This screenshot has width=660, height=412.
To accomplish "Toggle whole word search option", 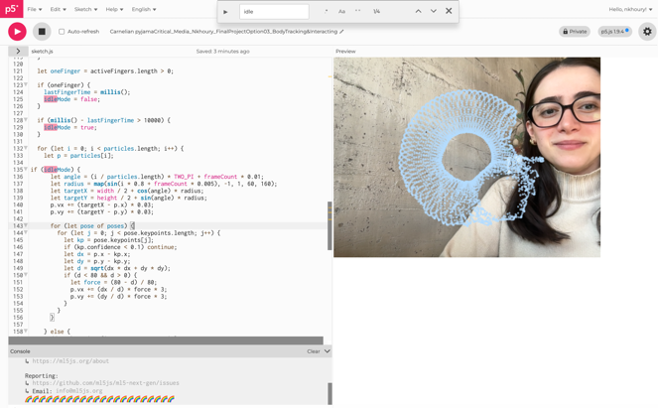I will (x=358, y=11).
